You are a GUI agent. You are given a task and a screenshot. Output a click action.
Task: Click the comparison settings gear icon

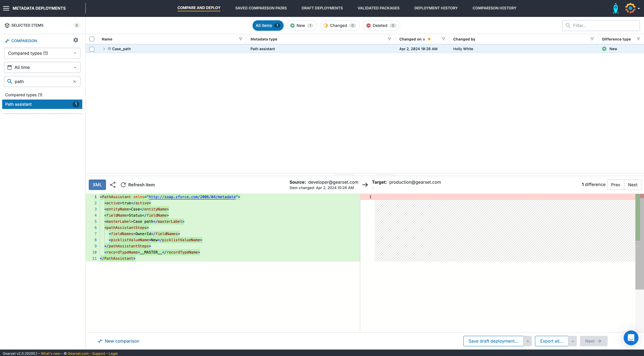coord(76,40)
